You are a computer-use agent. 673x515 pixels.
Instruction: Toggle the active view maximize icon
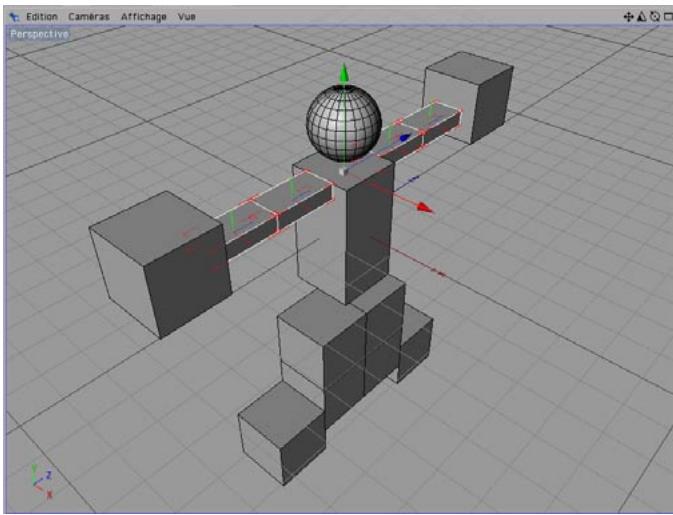point(668,17)
